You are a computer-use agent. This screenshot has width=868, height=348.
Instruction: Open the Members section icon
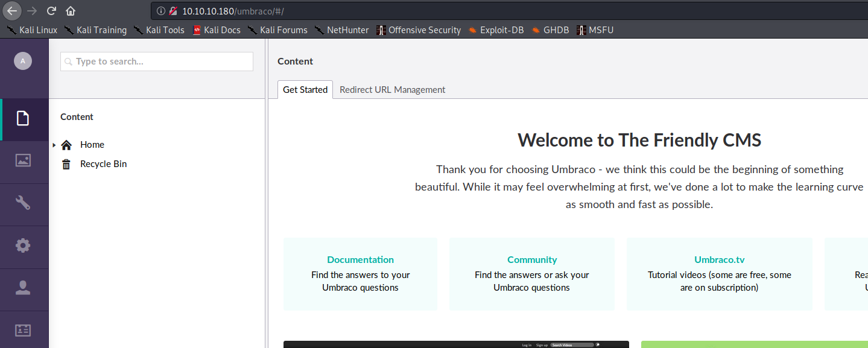tap(24, 330)
